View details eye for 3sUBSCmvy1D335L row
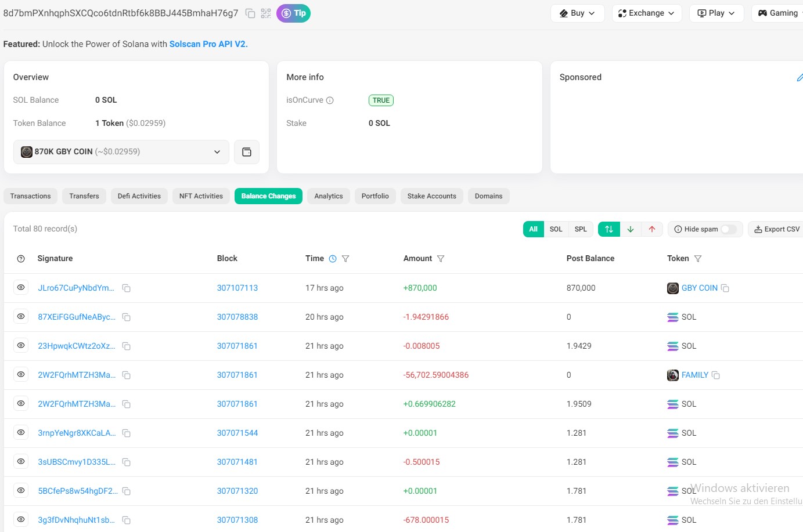Viewport: 803px width, 532px height. pos(21,462)
